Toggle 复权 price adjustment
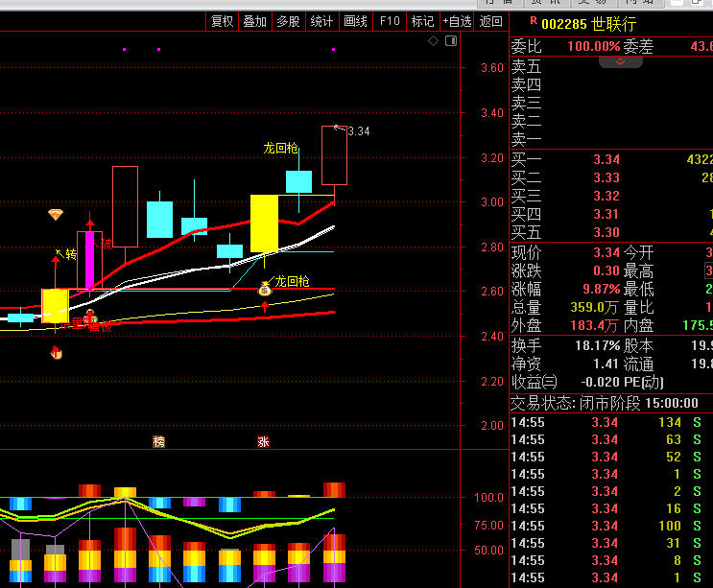The width and height of the screenshot is (713, 588). click(x=222, y=21)
